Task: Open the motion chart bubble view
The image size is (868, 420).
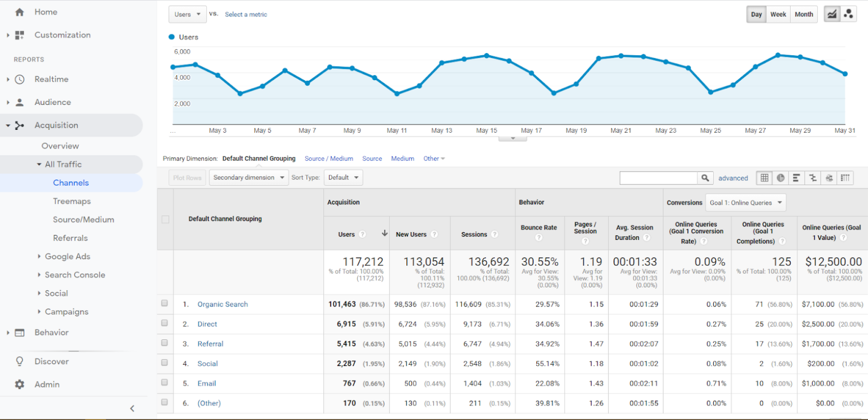Action: tap(848, 14)
